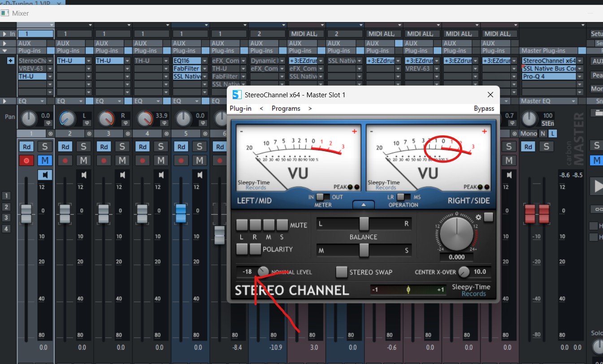Click the plus icon beside plug-in slots
This screenshot has width=603, height=364.
click(x=10, y=61)
